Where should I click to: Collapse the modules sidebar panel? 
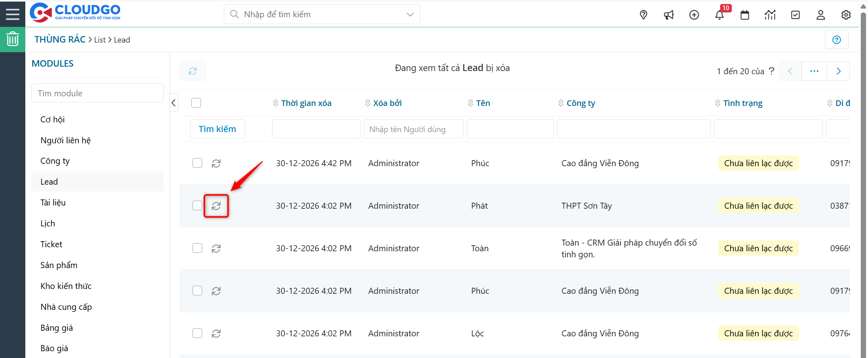pyautogui.click(x=174, y=103)
